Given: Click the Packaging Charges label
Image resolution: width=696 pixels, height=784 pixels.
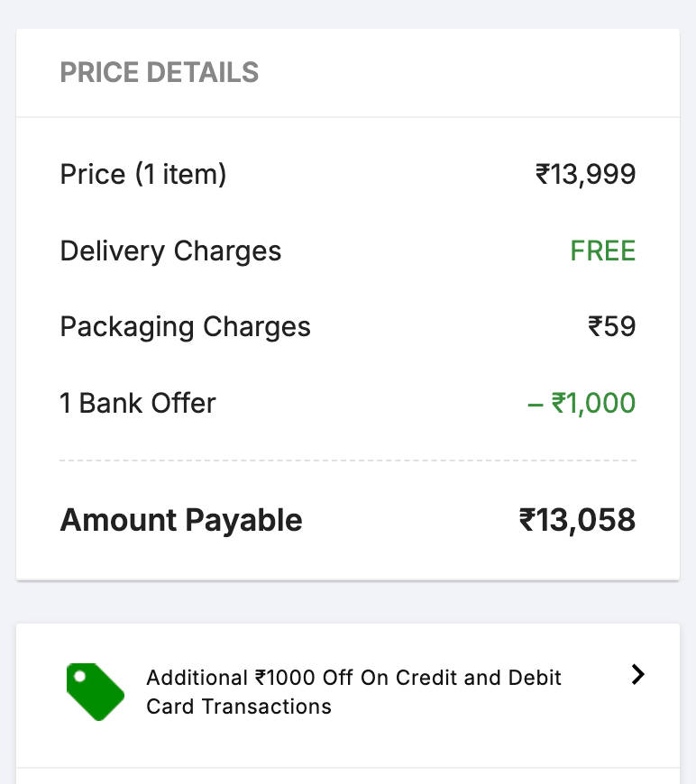Looking at the screenshot, I should tap(185, 326).
